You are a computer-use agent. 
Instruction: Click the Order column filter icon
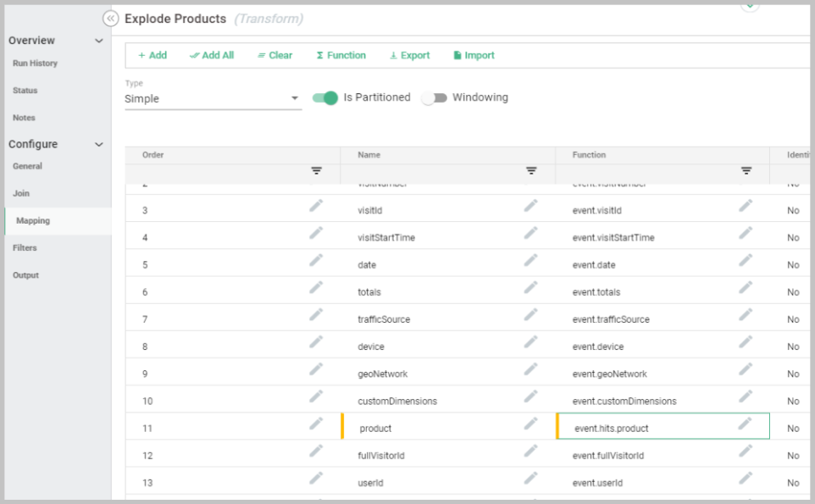coord(316,171)
